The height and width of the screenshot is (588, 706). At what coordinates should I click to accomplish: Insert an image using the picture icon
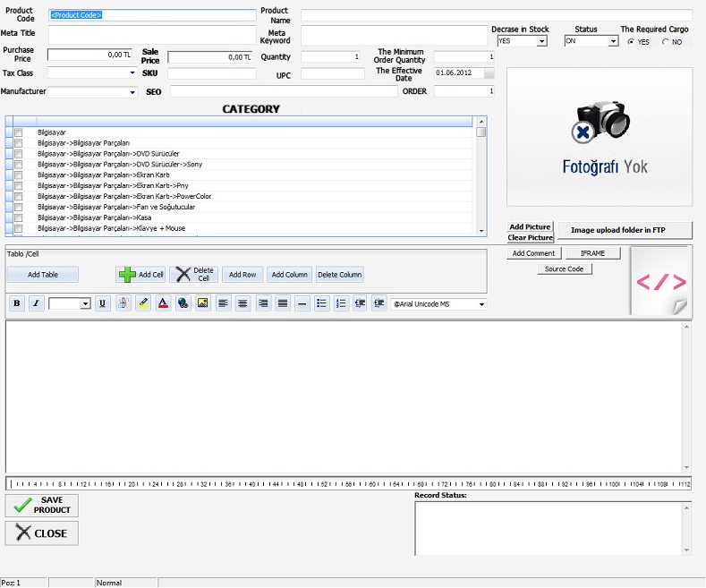202,303
